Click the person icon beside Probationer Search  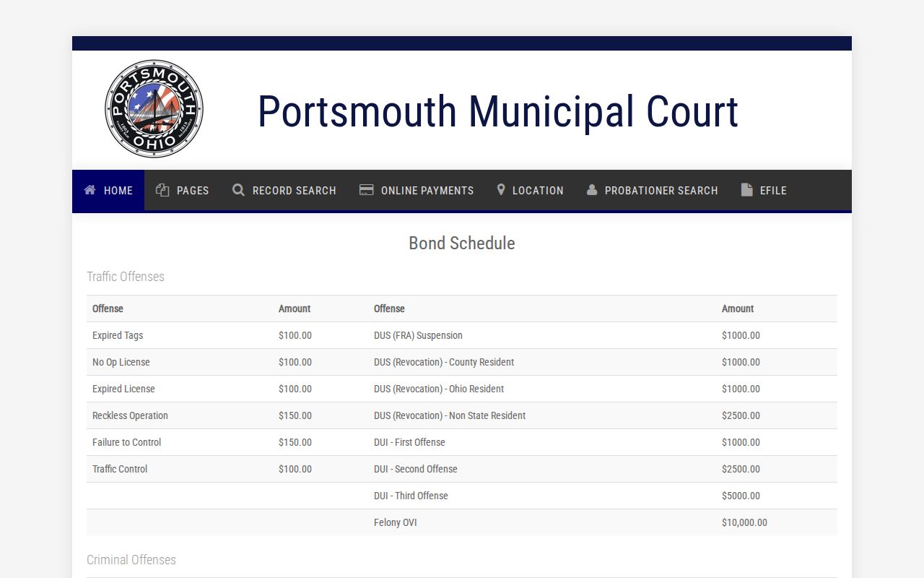tap(592, 190)
